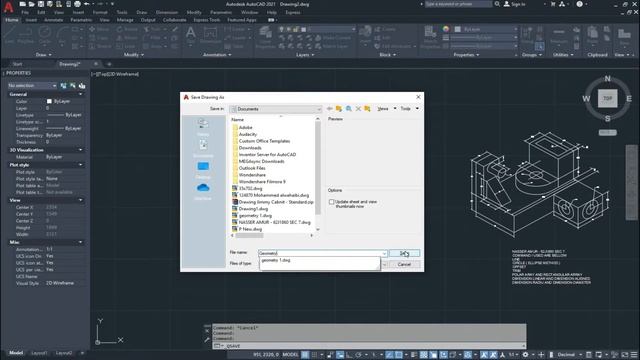Click the New drawing icon in quick access toolbar

pos(22,4)
